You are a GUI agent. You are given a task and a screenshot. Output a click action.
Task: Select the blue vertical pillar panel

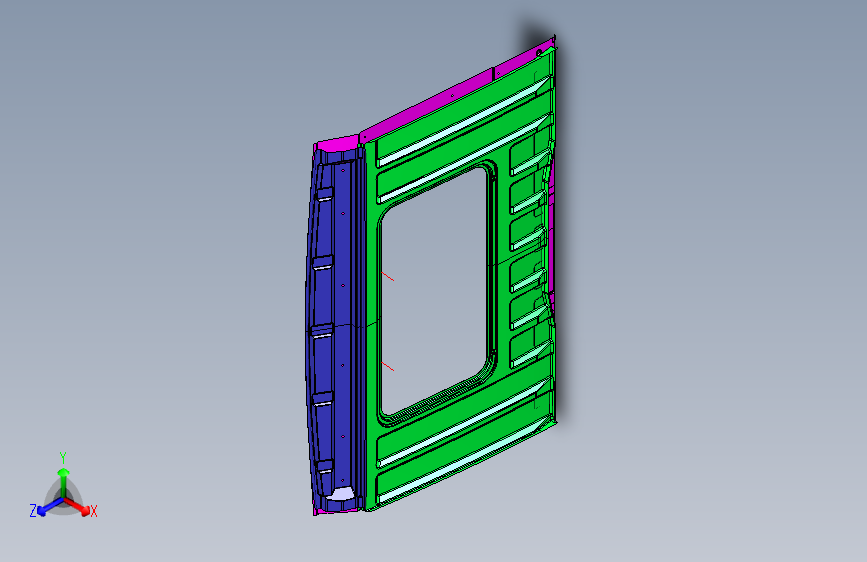[x=336, y=332]
